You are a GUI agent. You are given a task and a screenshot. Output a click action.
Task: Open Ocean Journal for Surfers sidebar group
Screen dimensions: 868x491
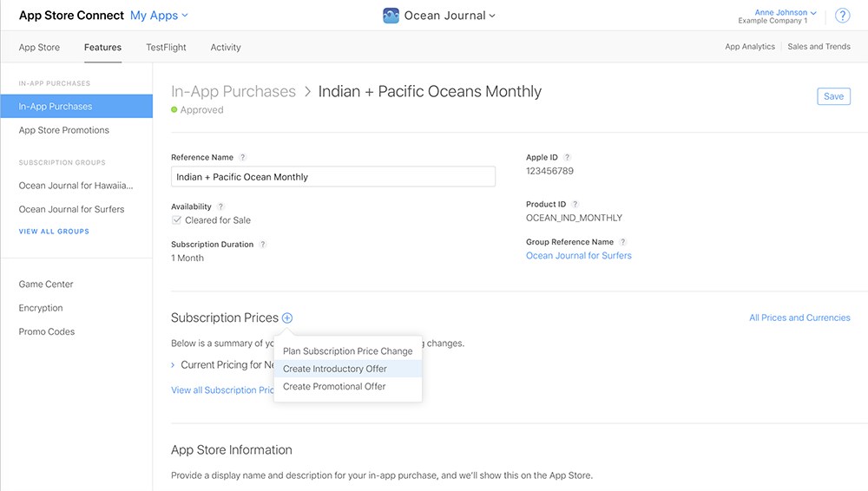point(71,209)
